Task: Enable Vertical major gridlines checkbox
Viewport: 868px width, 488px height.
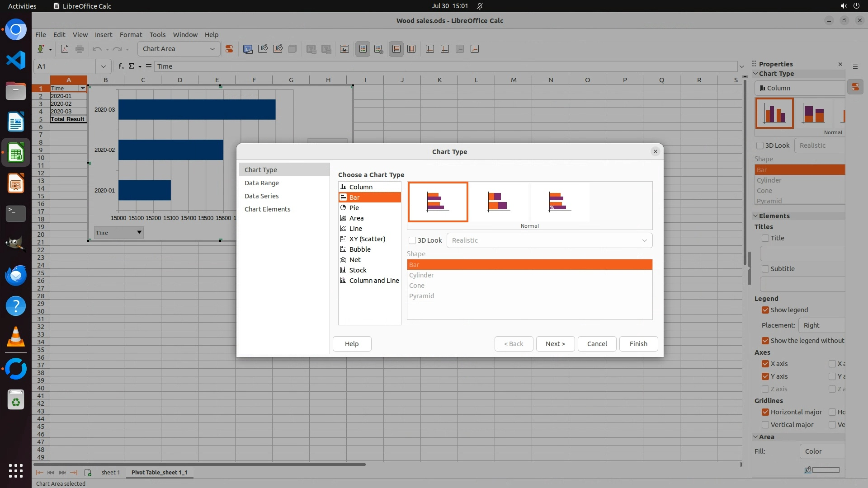Action: click(x=765, y=425)
